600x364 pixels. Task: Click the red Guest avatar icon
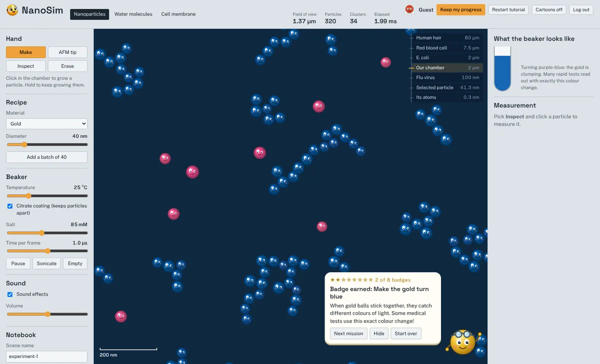pos(409,9)
